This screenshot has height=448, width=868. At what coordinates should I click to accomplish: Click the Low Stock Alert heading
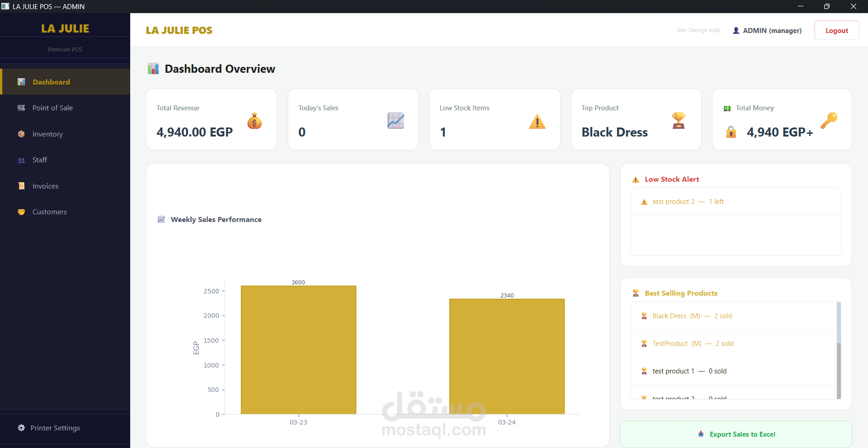coord(672,179)
